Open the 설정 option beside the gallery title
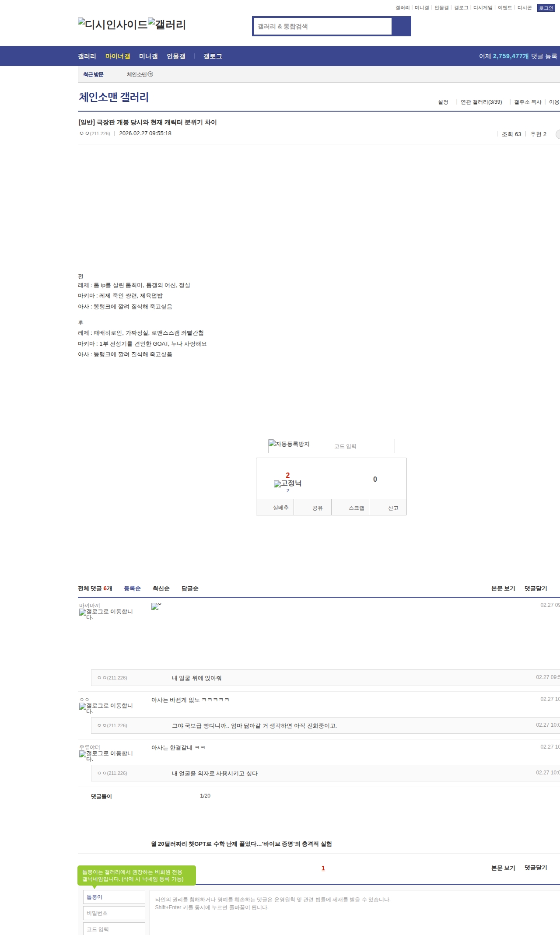560x935 pixels. click(443, 102)
